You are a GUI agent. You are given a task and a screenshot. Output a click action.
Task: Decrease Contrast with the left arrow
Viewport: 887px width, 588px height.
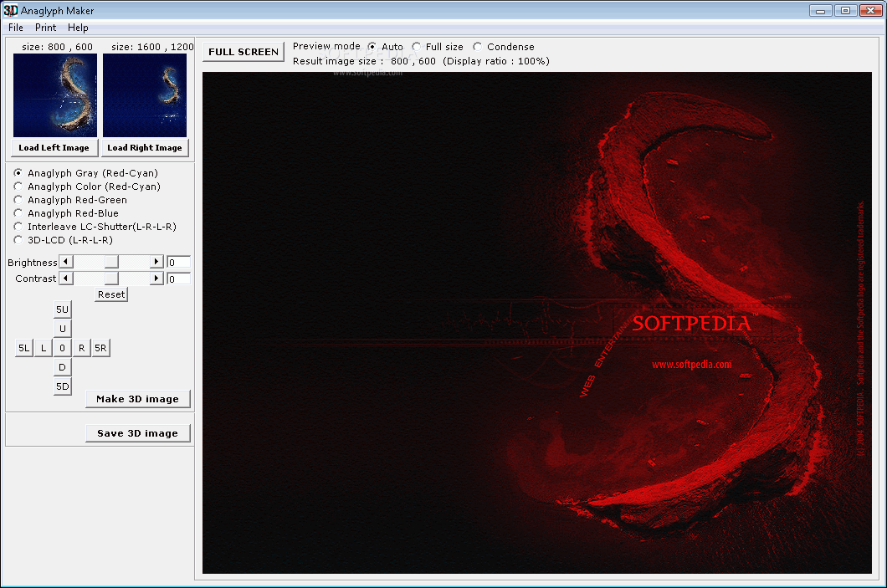(x=66, y=279)
